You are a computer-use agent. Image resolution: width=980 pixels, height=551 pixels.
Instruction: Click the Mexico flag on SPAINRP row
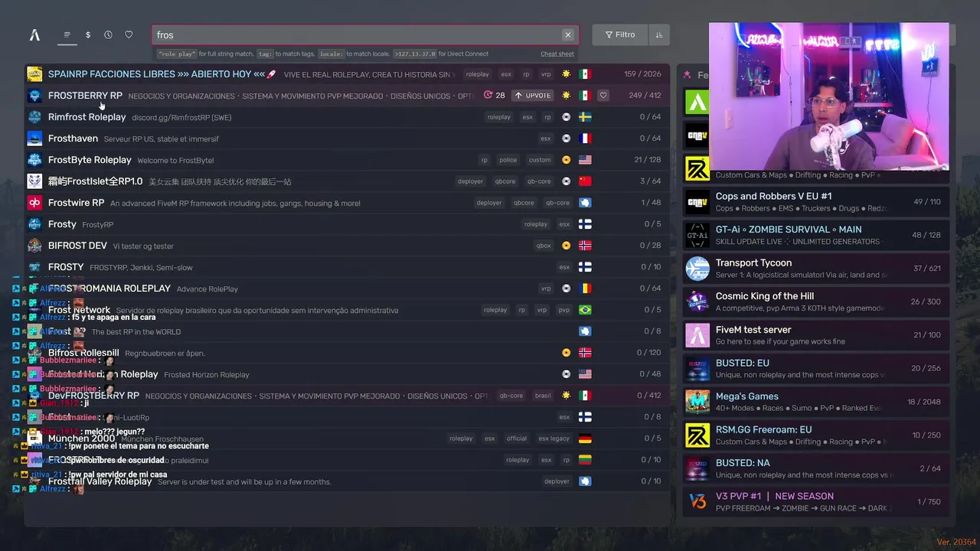click(585, 74)
